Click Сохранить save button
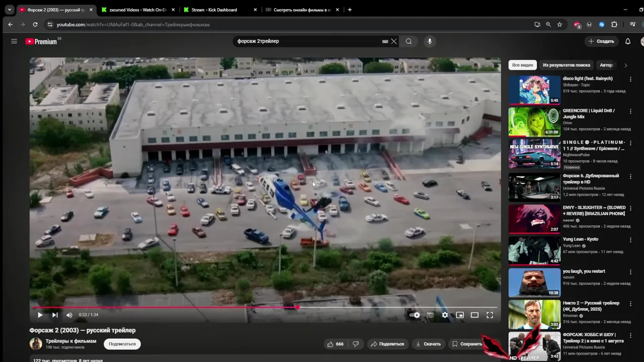Screen dimensions: 644x362 [x=467, y=344]
